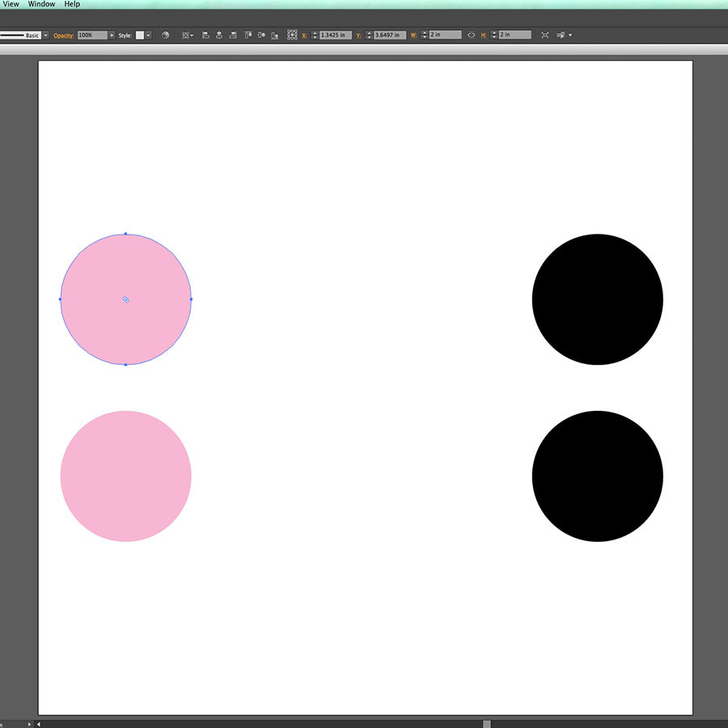Click Vertical Align Center icon
Image resolution: width=728 pixels, height=728 pixels.
pos(261,35)
